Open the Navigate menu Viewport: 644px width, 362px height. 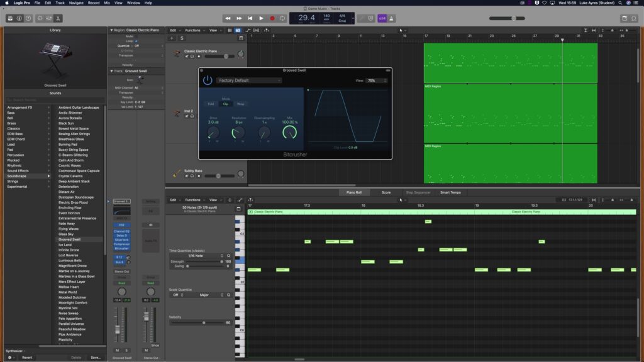pyautogui.click(x=76, y=3)
